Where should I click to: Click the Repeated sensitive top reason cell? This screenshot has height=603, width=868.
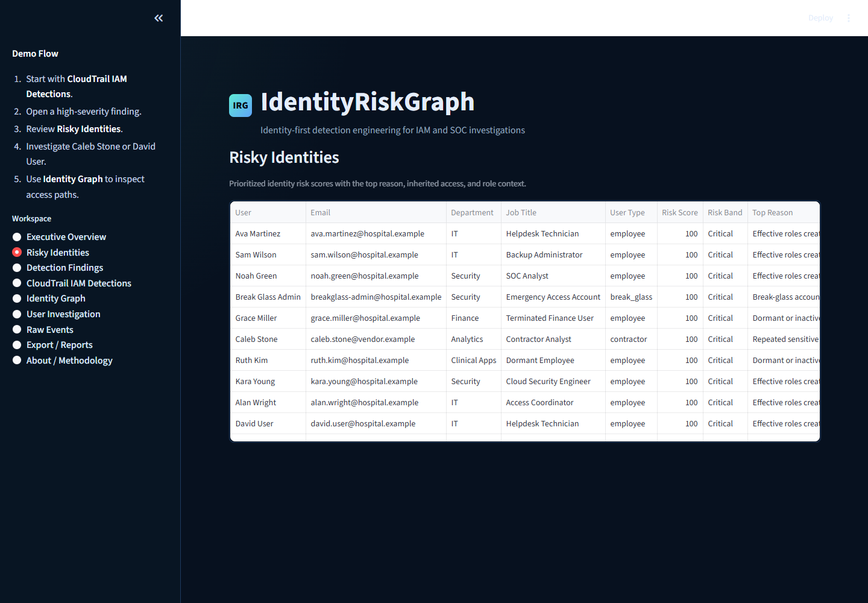(784, 339)
